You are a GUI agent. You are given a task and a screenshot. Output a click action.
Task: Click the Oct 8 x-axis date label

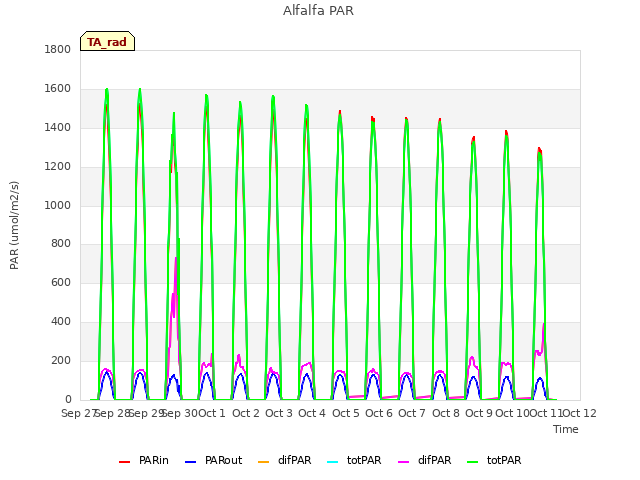446,413
